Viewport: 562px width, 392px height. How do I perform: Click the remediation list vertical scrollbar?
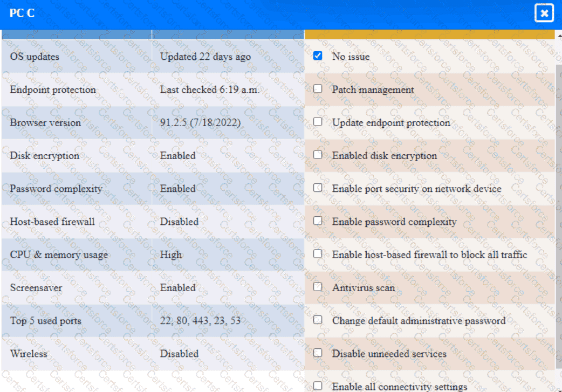pos(558,216)
